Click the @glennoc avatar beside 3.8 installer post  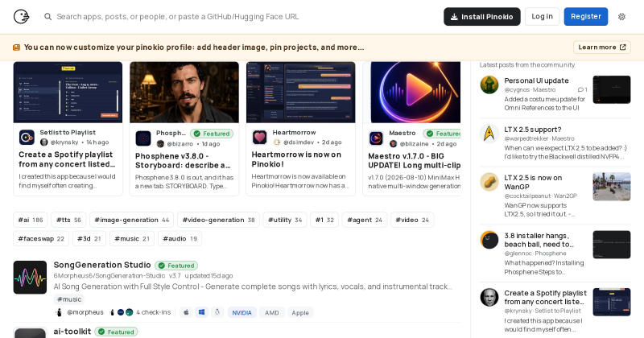point(489,240)
